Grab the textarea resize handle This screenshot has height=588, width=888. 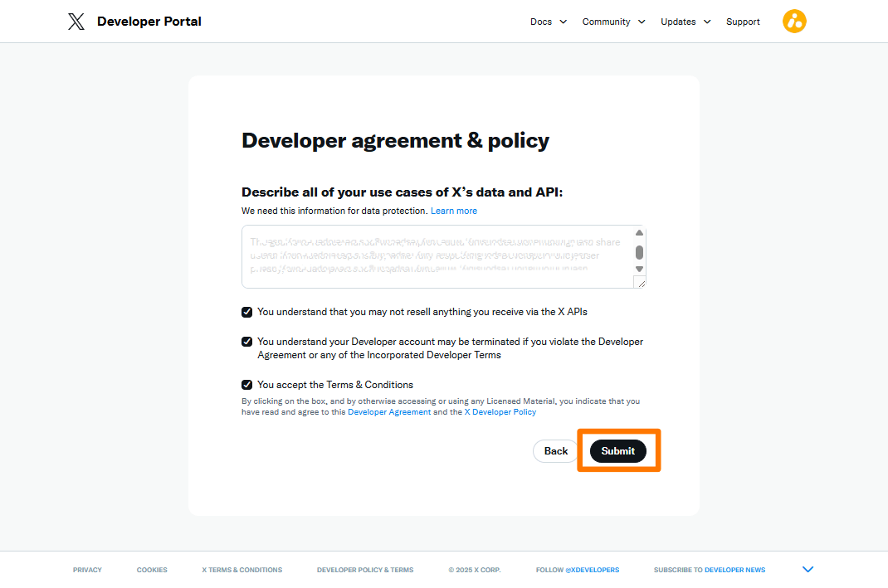640,283
